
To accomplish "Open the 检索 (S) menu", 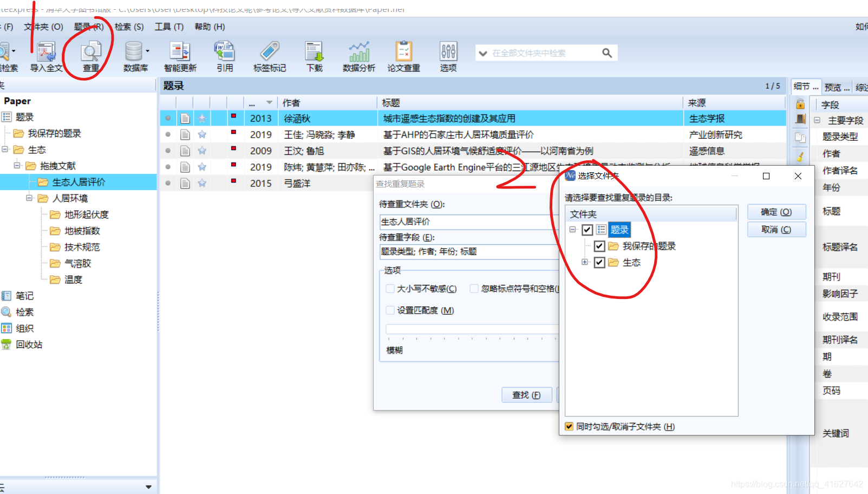I will (x=129, y=27).
